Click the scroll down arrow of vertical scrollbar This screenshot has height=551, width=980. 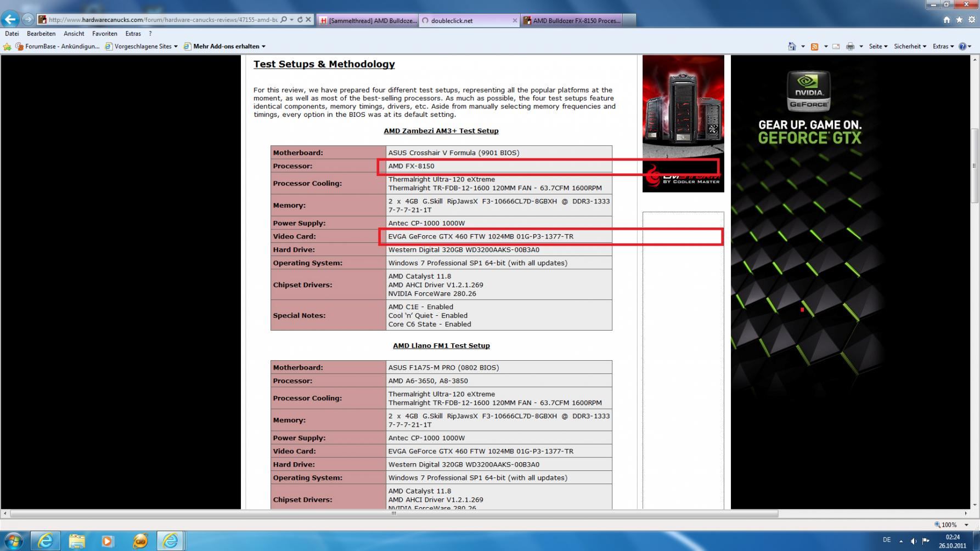[975, 505]
